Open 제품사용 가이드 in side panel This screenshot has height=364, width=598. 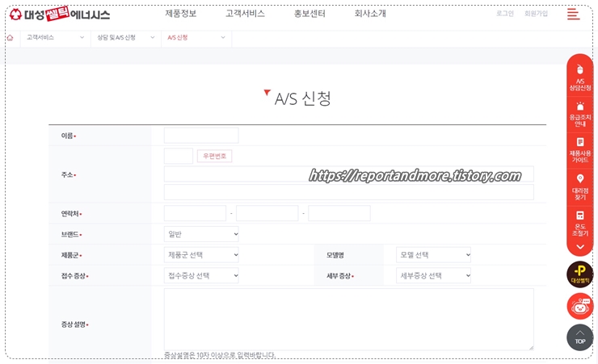(580, 151)
